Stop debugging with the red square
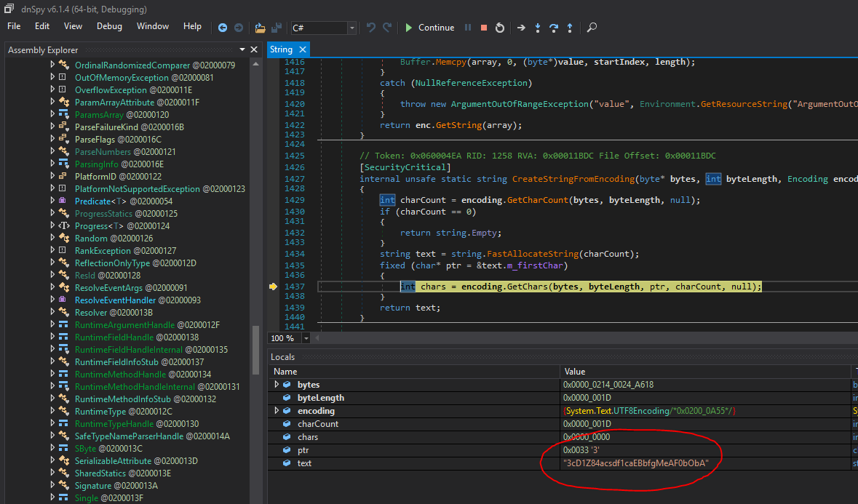Viewport: 858px width, 504px height. coord(484,28)
